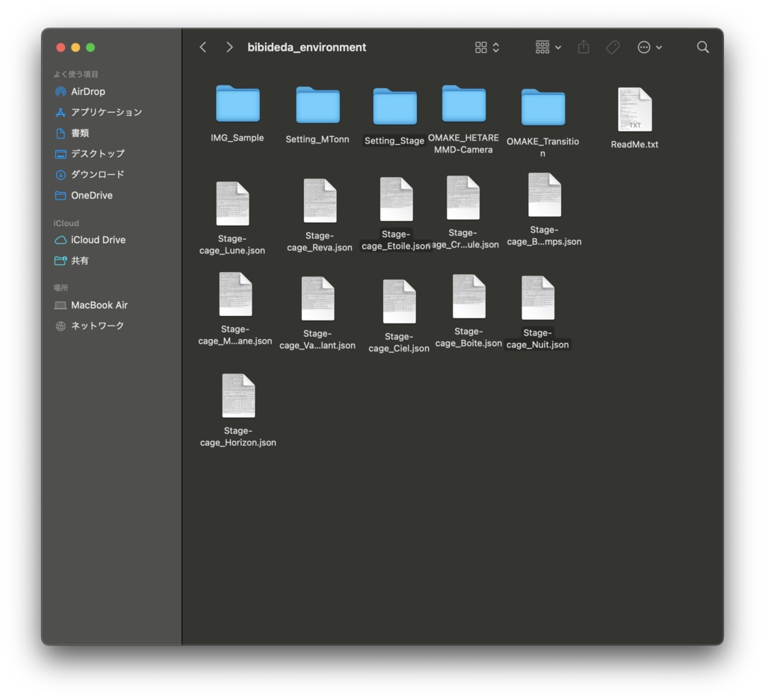This screenshot has width=765, height=700.
Task: Select the Stage-cage_Lune.json file icon
Action: (233, 203)
